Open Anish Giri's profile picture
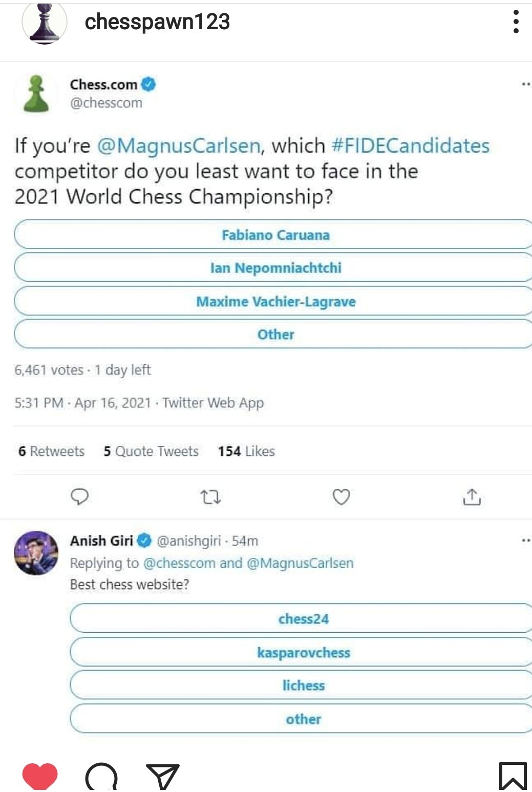The image size is (532, 792). click(x=36, y=553)
